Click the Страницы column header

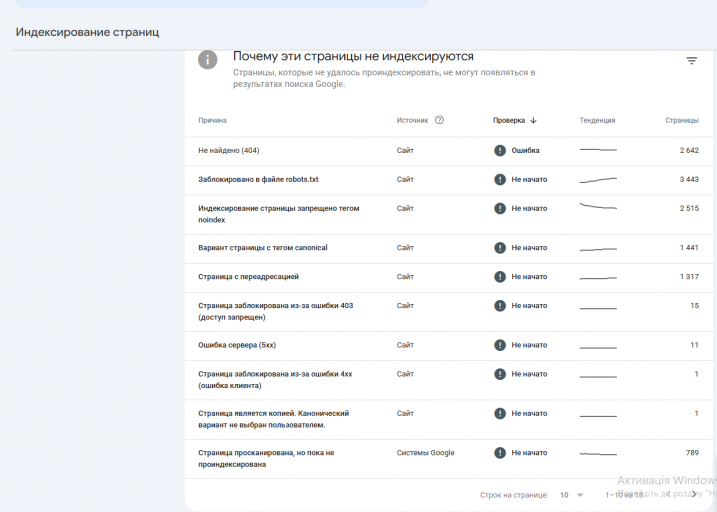point(682,121)
